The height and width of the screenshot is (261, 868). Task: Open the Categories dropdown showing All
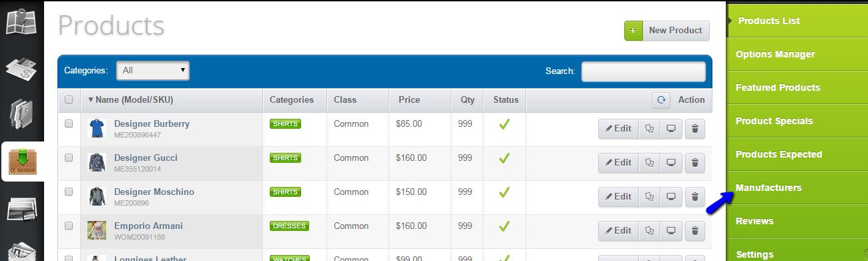153,70
